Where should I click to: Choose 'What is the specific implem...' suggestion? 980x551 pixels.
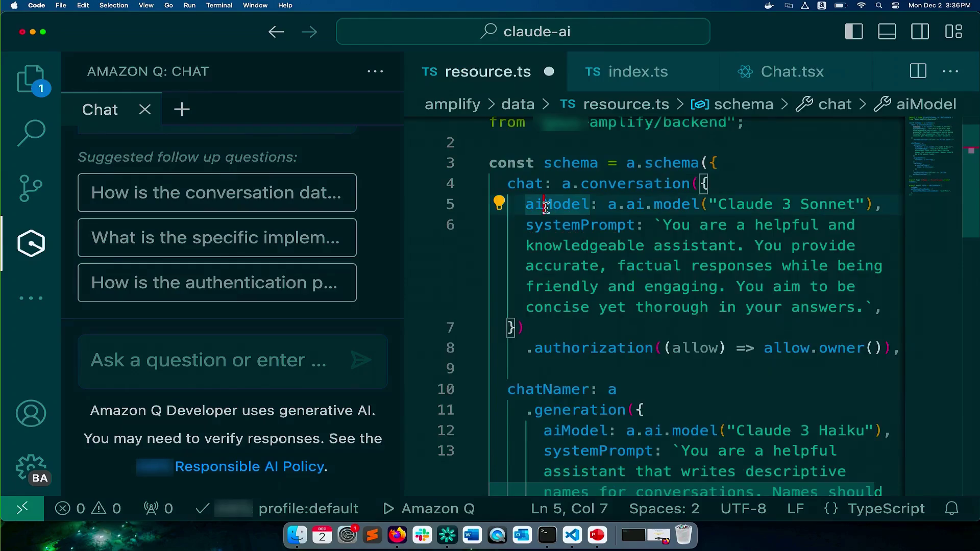[x=217, y=238]
